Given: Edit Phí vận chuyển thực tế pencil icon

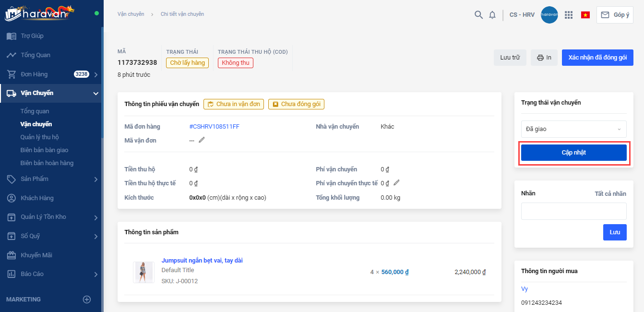Looking at the screenshot, I should pos(396,182).
